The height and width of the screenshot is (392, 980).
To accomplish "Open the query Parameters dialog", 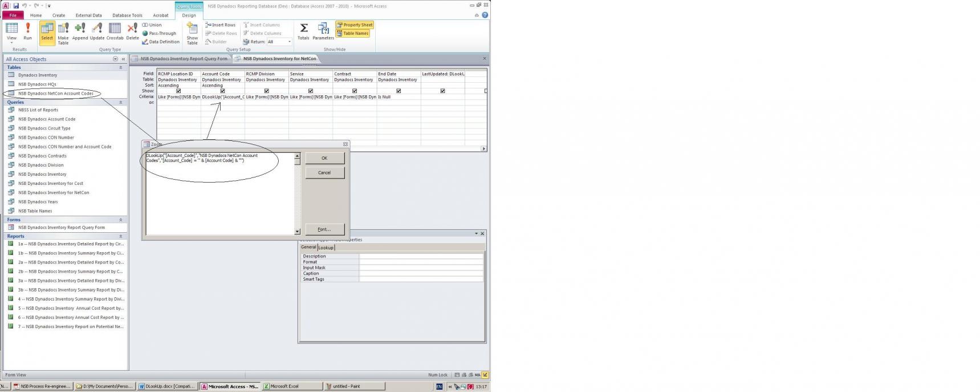I will (x=323, y=31).
